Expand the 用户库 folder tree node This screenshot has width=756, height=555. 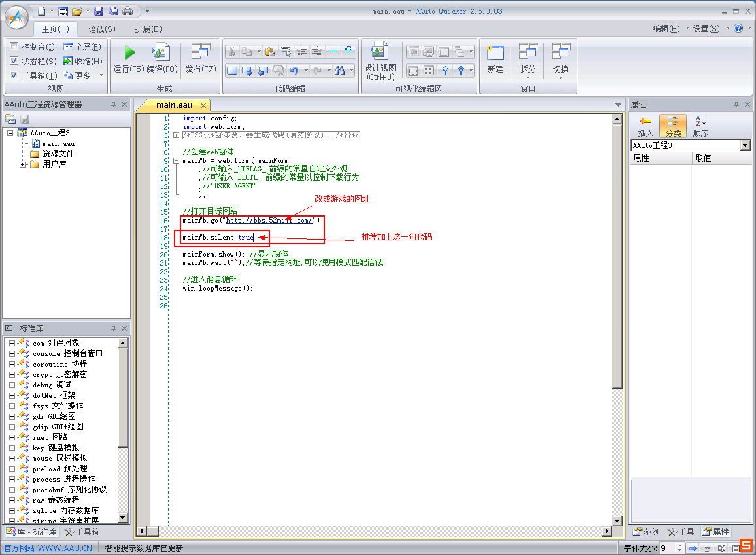click(23, 164)
